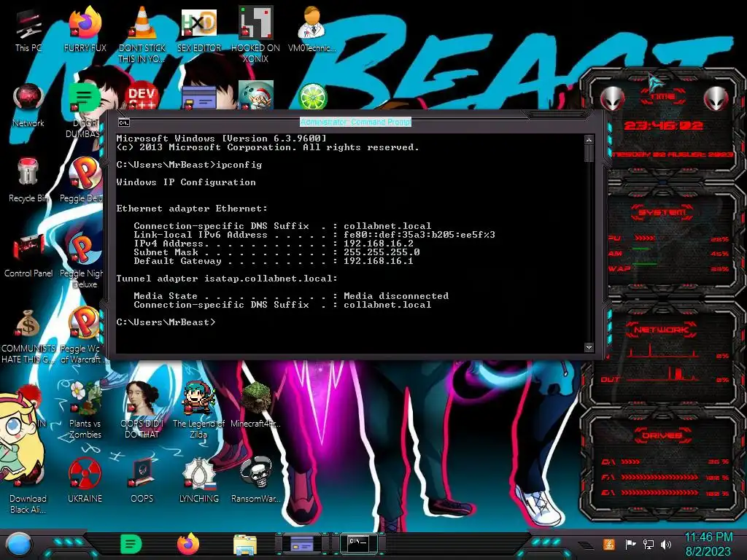Select the Download Black Ali desktop icon

coord(28,486)
